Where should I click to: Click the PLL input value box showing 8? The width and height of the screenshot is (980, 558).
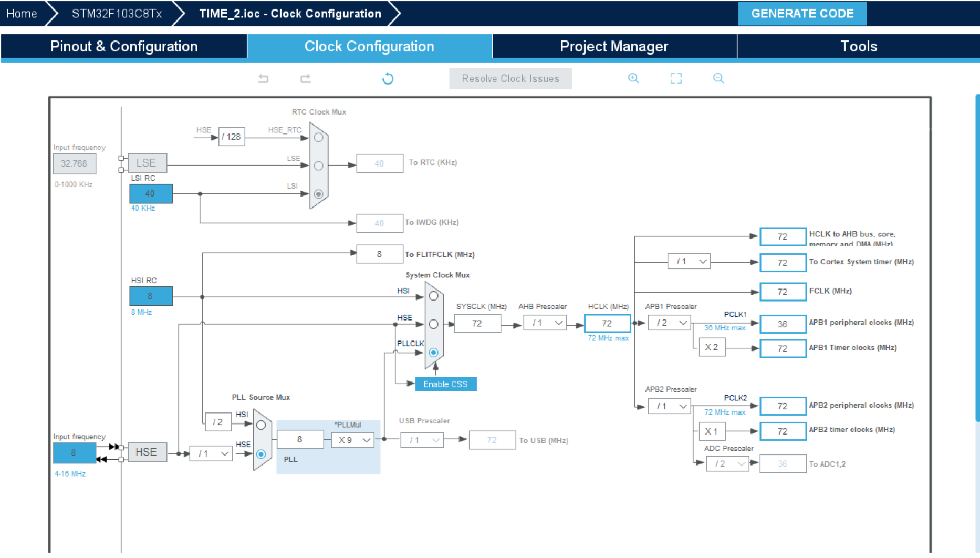300,439
